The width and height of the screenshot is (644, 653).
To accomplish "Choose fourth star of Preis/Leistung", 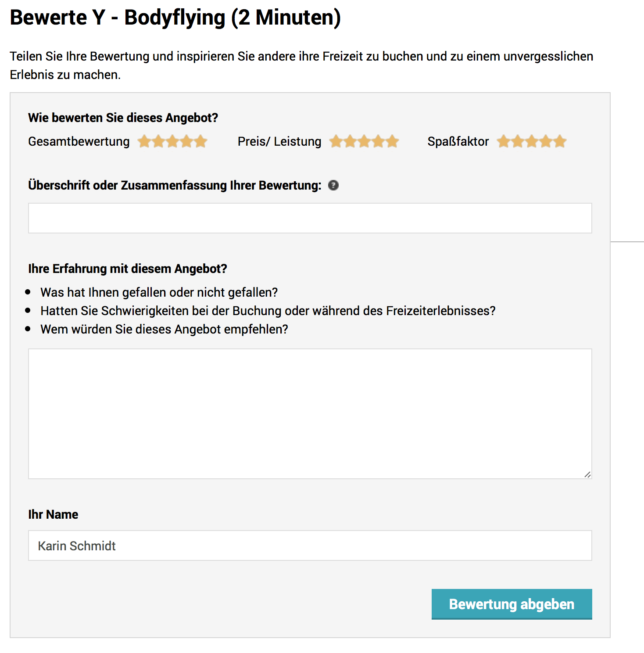I will pyautogui.click(x=378, y=141).
